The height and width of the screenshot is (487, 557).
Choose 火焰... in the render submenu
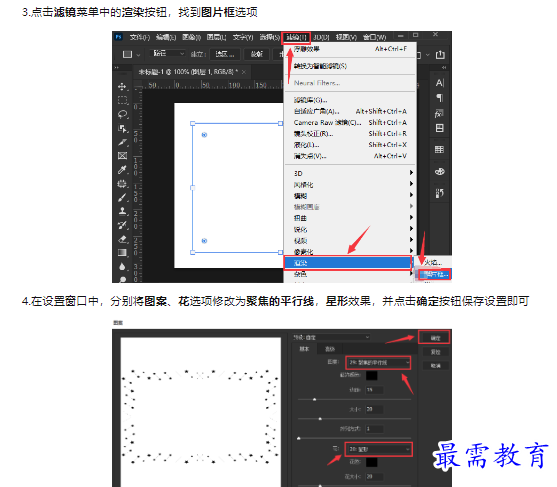433,263
